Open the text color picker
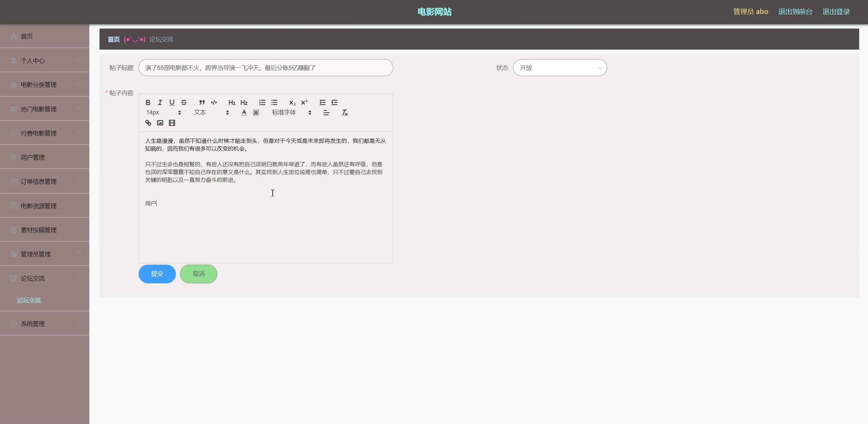Screen dimensions: 868x424 pos(244,112)
